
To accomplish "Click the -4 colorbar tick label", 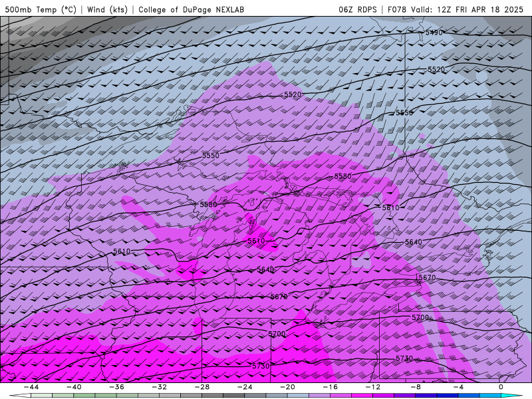I will point(458,387).
